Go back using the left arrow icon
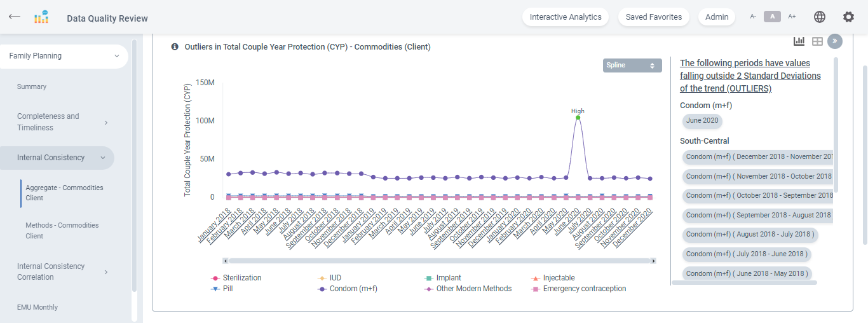The width and height of the screenshot is (868, 323). coord(14,17)
